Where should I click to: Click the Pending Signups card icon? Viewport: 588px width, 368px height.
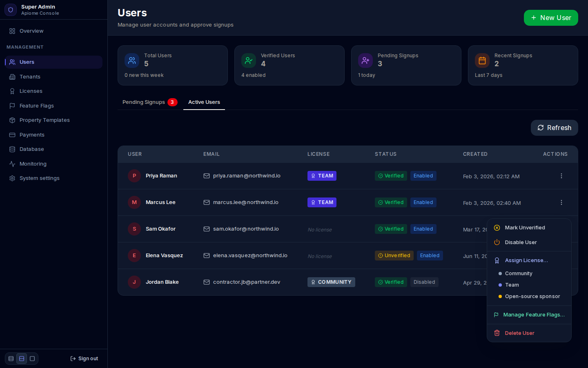pos(365,61)
